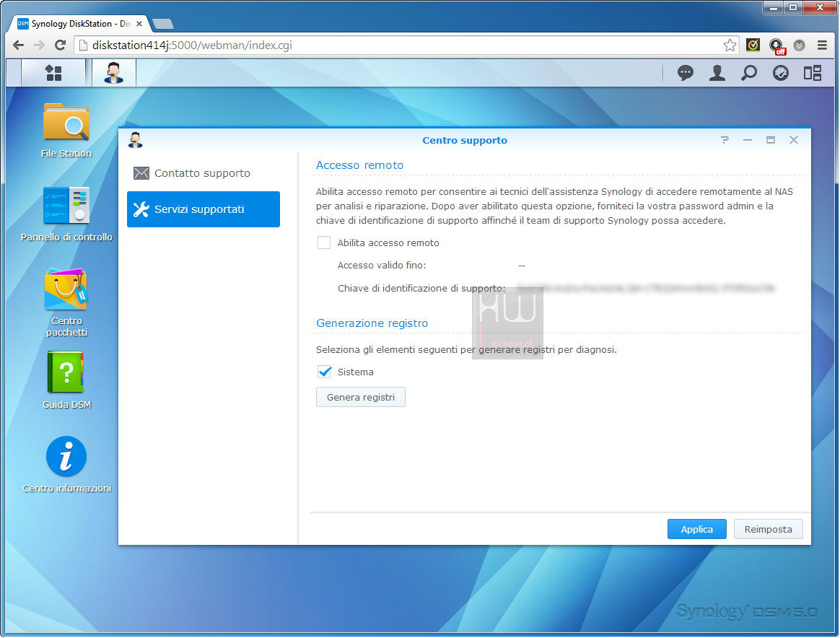Screen dimensions: 840x638
Task: Open the Chrome hamburger menu
Action: pos(823,45)
